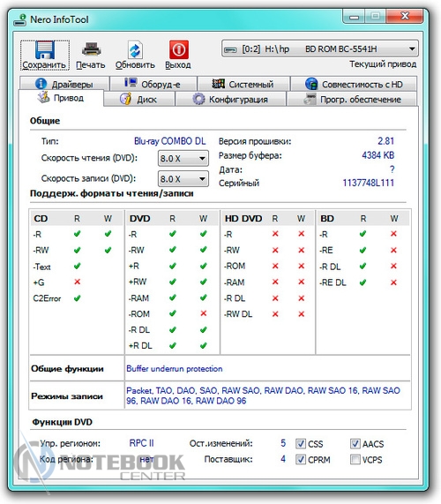441x504 pixels.
Task: Switch to the Прогр. обеспечение tab
Action: [x=352, y=99]
